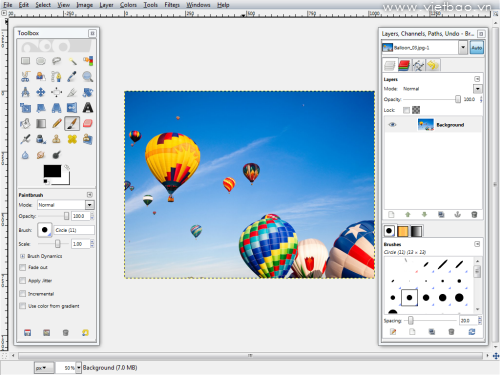This screenshot has height=375, width=500.
Task: Open the File menu
Action: [7, 5]
